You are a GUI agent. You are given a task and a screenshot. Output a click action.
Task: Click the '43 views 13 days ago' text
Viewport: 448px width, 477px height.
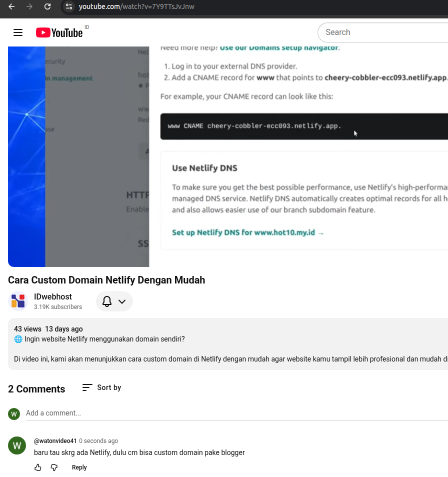[x=48, y=329]
